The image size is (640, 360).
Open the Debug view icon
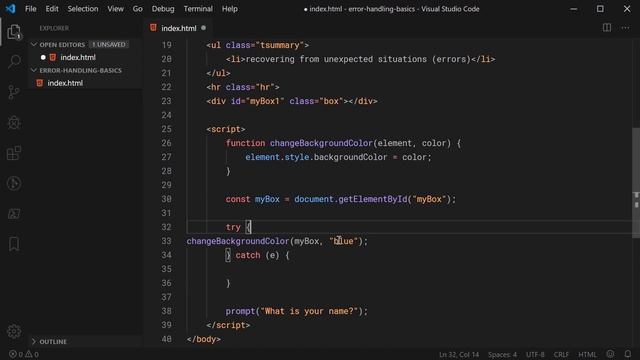pos(14,122)
